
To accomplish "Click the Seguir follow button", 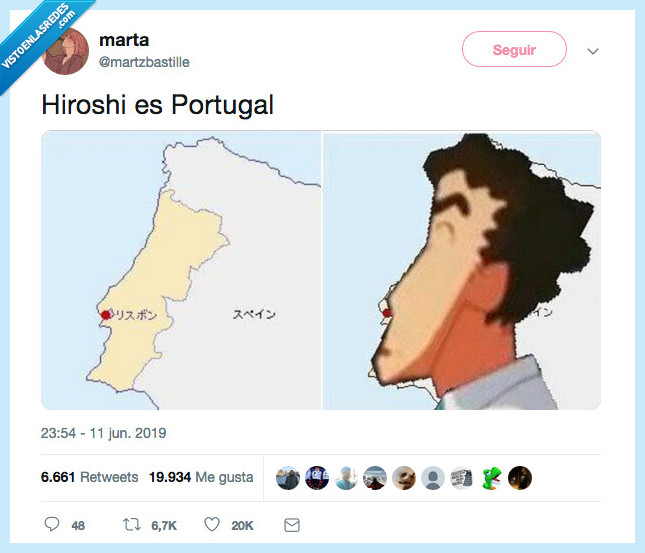I will 514,49.
